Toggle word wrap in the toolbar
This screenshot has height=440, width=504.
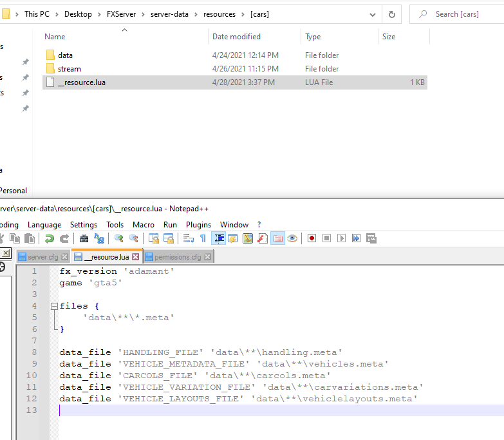tap(189, 238)
